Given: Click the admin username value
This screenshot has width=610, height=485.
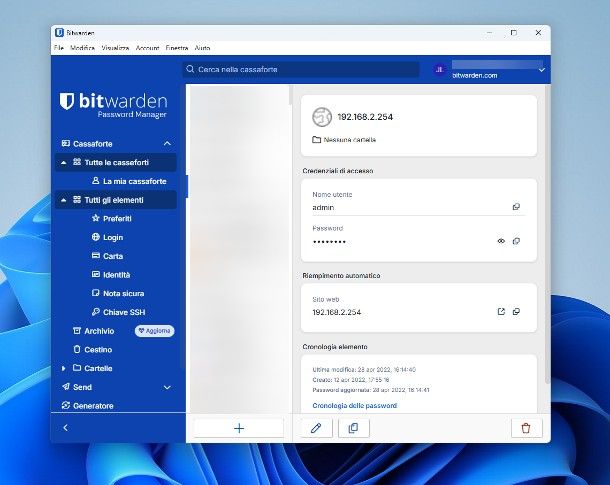Looking at the screenshot, I should coord(323,207).
